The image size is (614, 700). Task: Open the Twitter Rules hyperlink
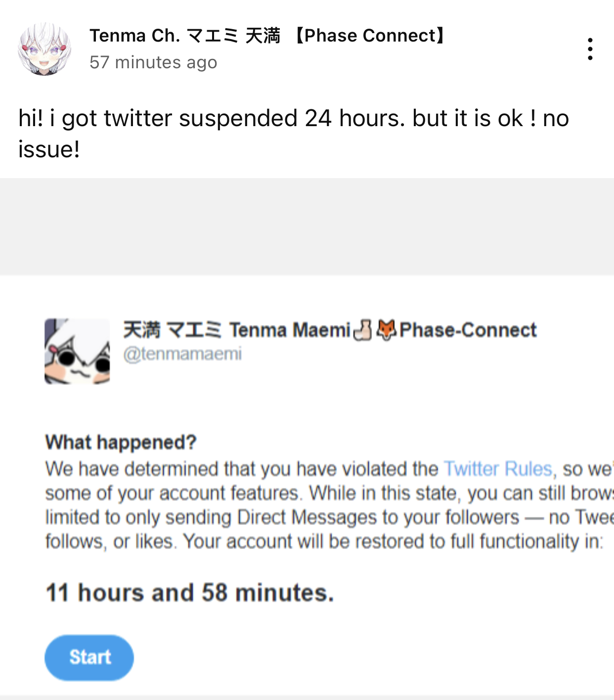(497, 468)
